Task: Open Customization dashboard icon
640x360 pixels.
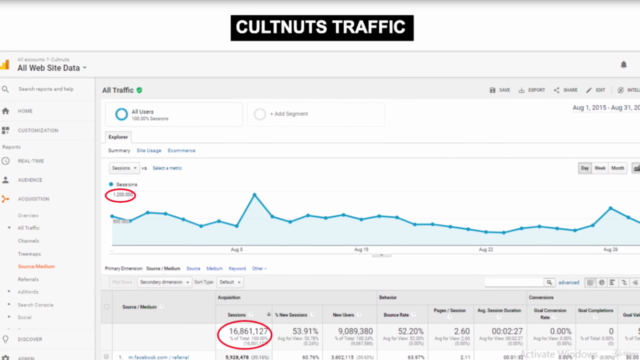Action: point(5,130)
